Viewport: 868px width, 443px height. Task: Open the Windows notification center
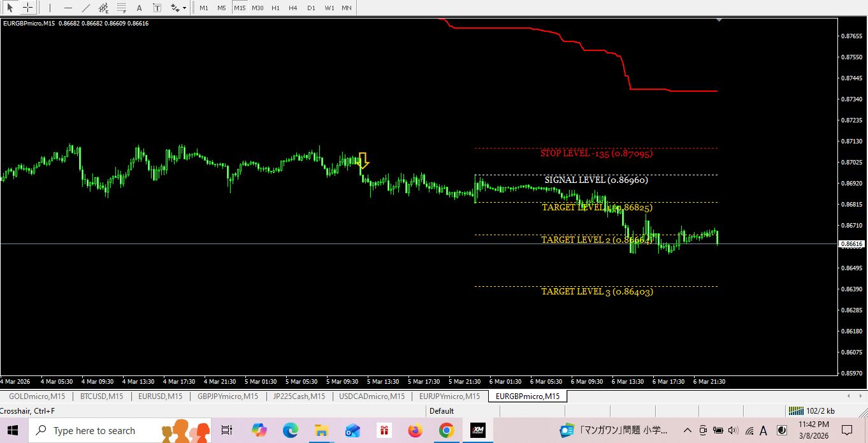847,430
